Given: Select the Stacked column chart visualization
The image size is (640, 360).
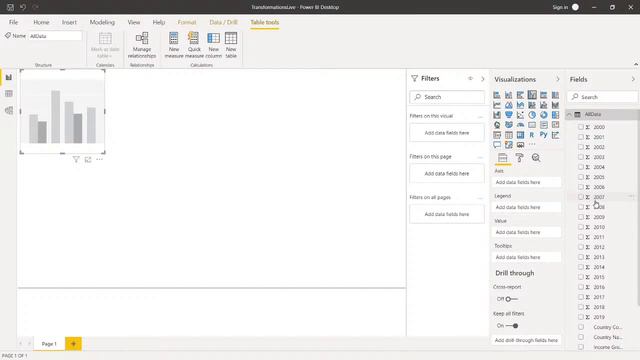Looking at the screenshot, I should (x=509, y=95).
